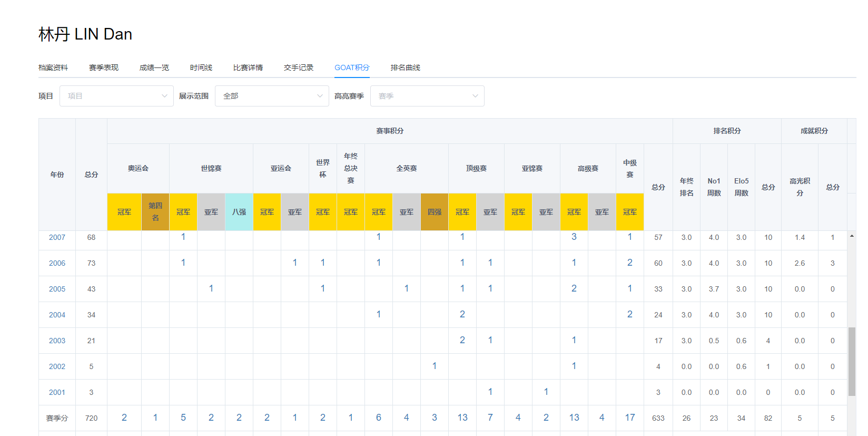The width and height of the screenshot is (868, 436).
Task: Click the 世界杯 column header
Action: pyautogui.click(x=323, y=169)
